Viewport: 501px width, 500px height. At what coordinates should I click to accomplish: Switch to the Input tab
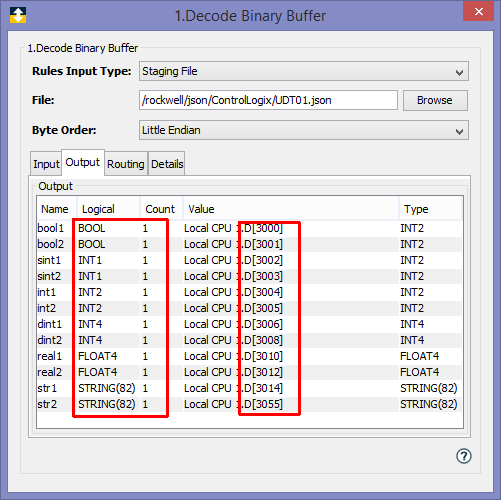click(x=46, y=164)
